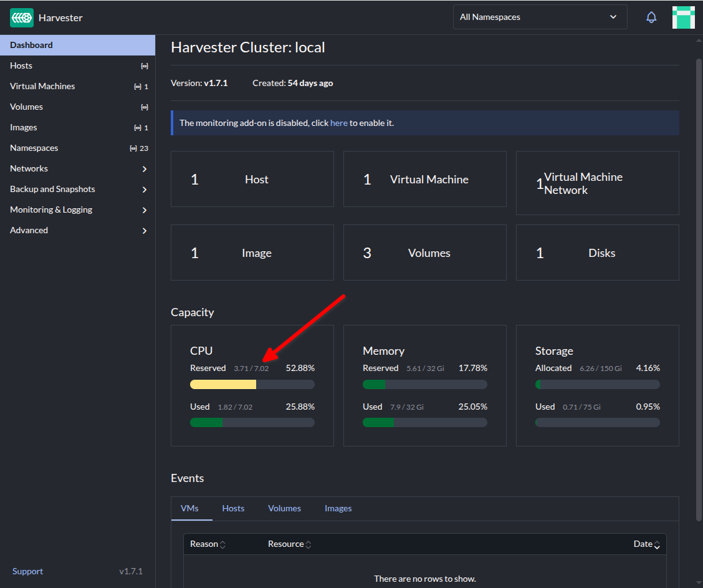Open the All Namespaces dropdown
The width and height of the screenshot is (703, 588).
click(x=540, y=17)
